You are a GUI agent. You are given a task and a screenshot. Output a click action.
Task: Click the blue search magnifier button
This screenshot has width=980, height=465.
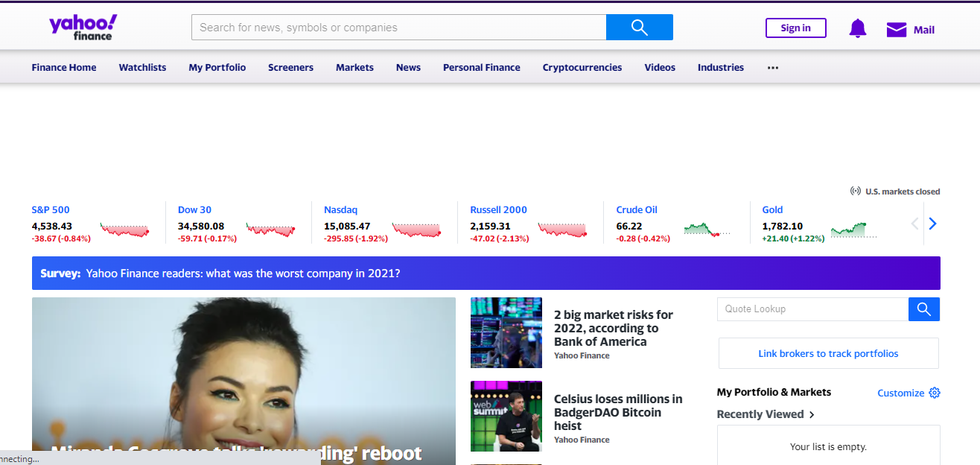(640, 28)
